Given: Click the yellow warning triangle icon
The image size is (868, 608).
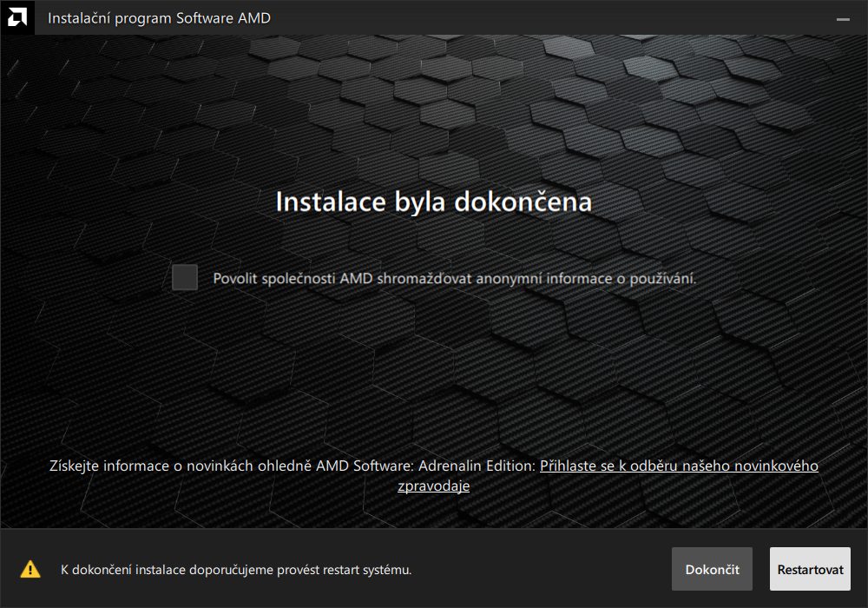Looking at the screenshot, I should click(30, 570).
